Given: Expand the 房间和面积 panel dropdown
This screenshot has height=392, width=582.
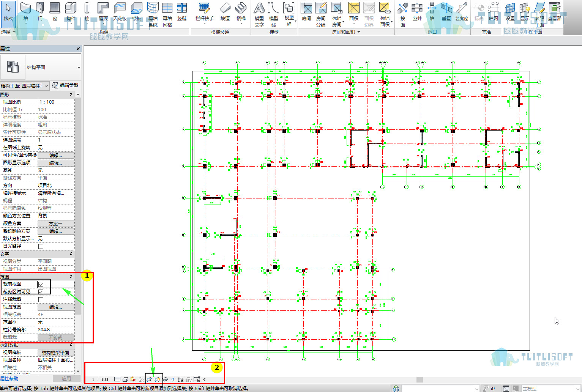Looking at the screenshot, I should pos(359,32).
